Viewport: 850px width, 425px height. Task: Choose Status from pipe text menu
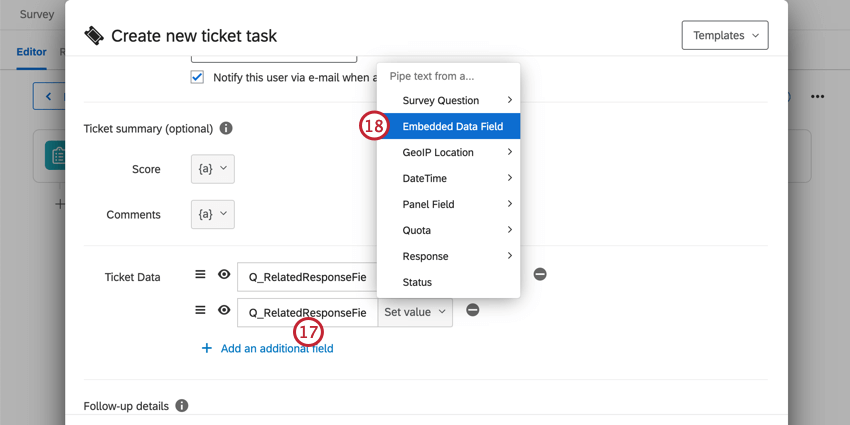(x=417, y=282)
